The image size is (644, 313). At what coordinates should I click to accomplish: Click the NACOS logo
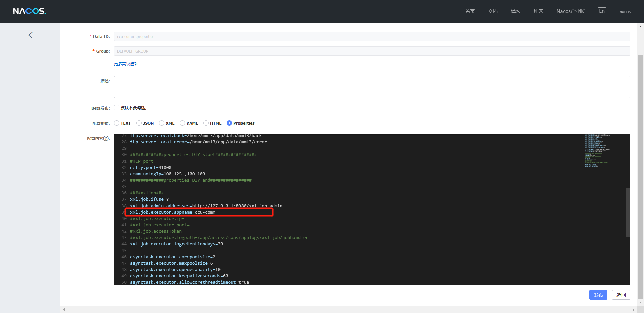pos(29,11)
